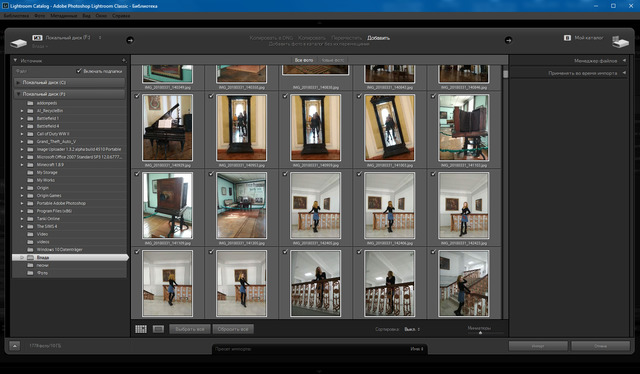Switch to grid view icon

point(141,329)
